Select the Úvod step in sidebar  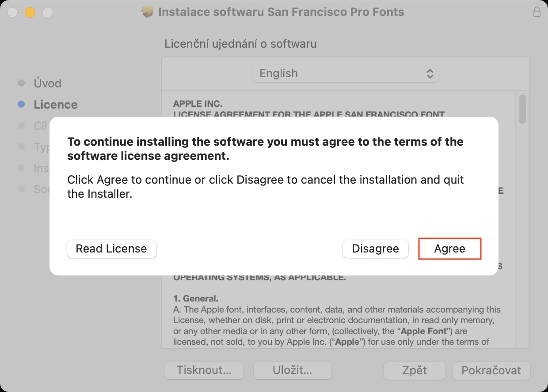(x=47, y=83)
